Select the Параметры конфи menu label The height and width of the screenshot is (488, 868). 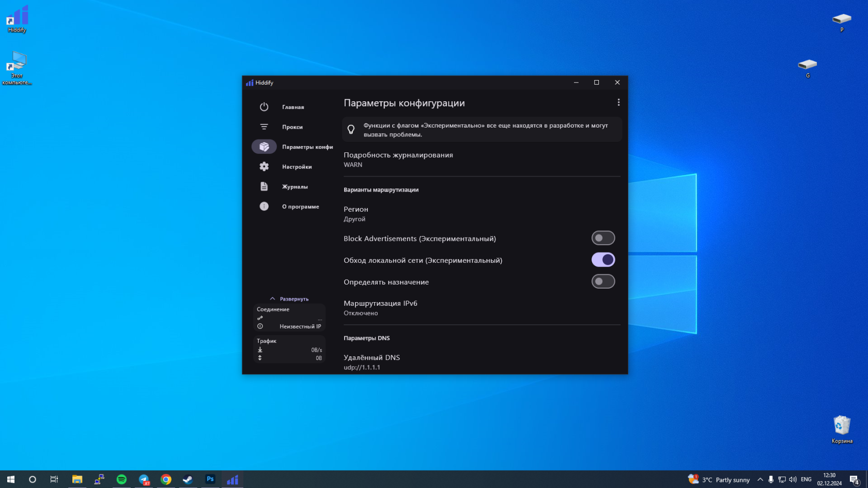click(x=307, y=147)
